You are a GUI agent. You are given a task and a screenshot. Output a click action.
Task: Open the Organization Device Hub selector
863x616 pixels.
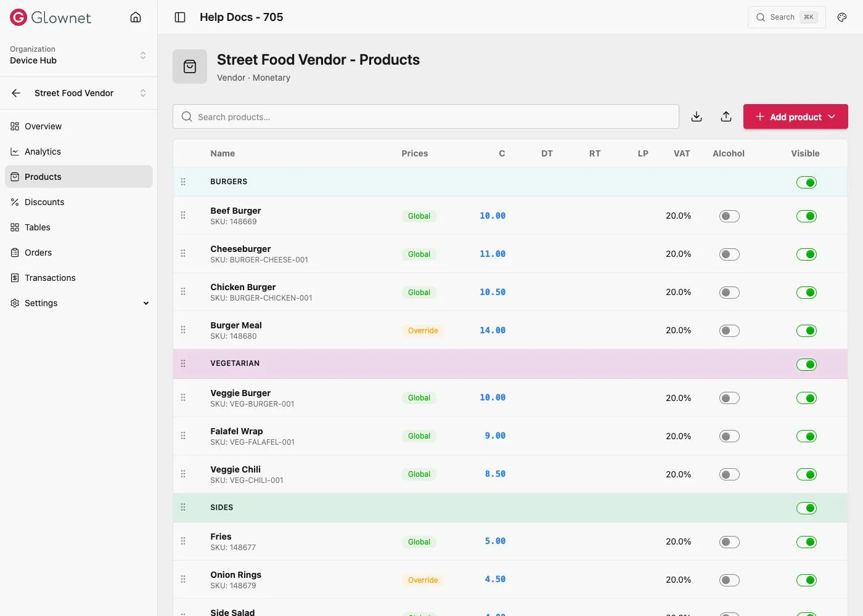coord(79,55)
